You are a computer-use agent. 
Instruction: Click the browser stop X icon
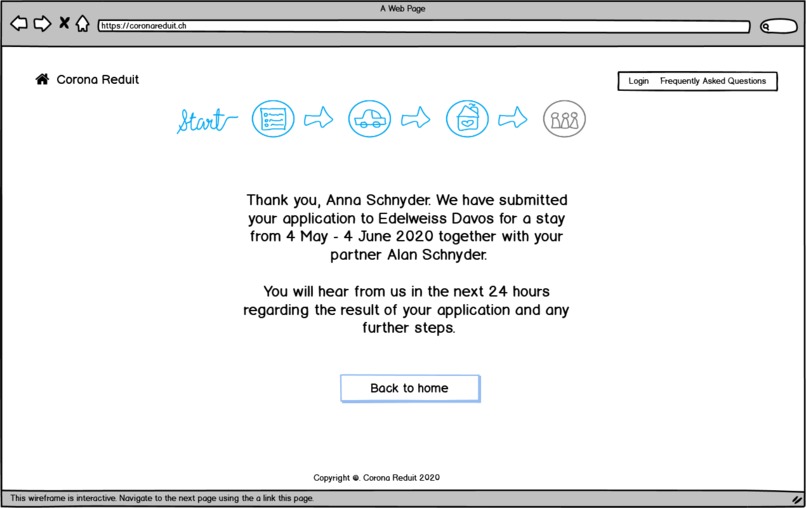pyautogui.click(x=64, y=23)
